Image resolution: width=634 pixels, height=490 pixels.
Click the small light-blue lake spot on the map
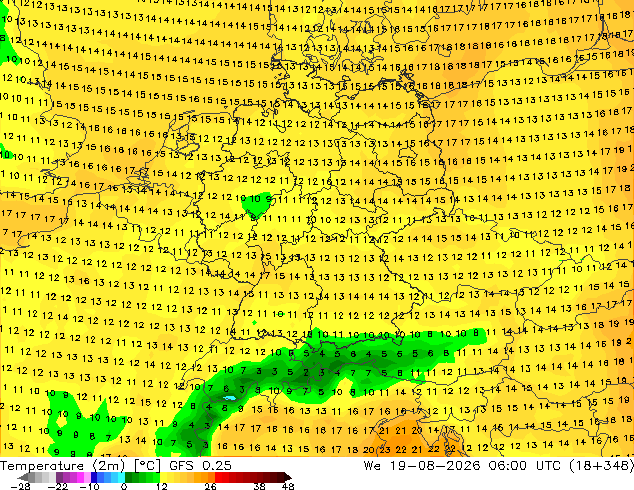pos(229,398)
